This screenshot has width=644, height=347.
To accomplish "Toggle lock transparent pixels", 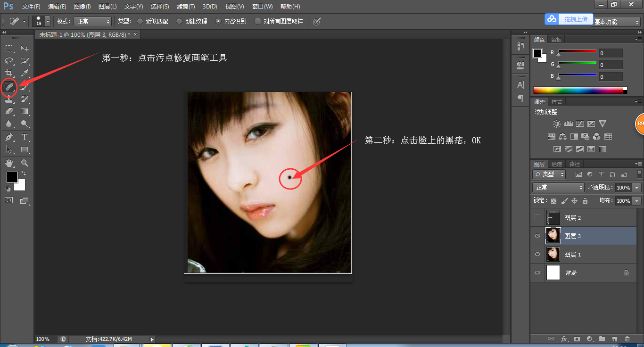I will tap(553, 201).
